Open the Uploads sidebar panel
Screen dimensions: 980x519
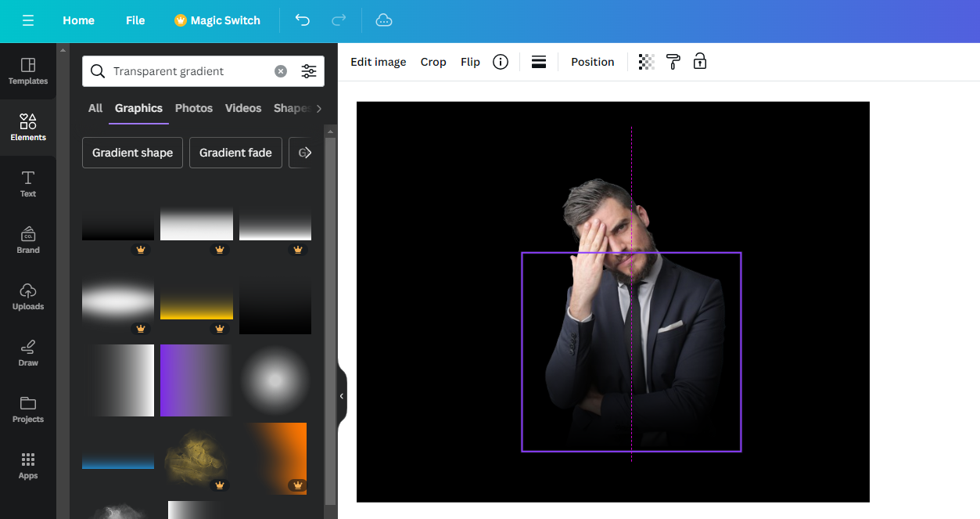(x=28, y=297)
